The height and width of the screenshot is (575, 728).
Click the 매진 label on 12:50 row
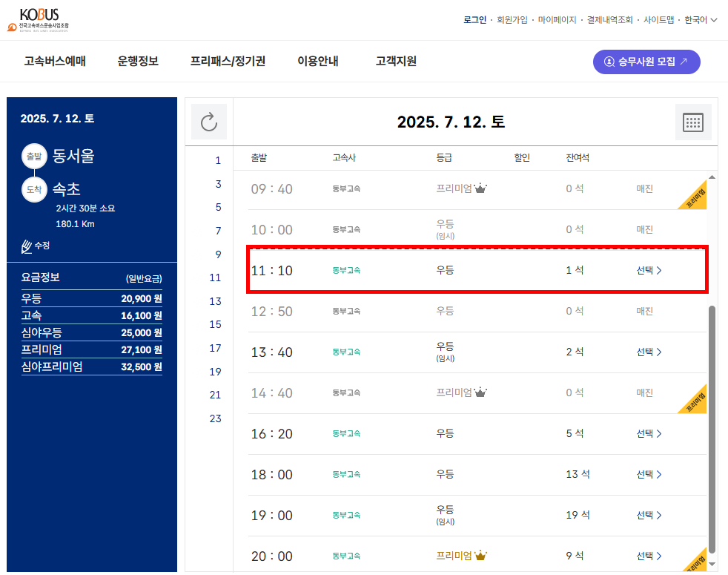[x=644, y=311]
